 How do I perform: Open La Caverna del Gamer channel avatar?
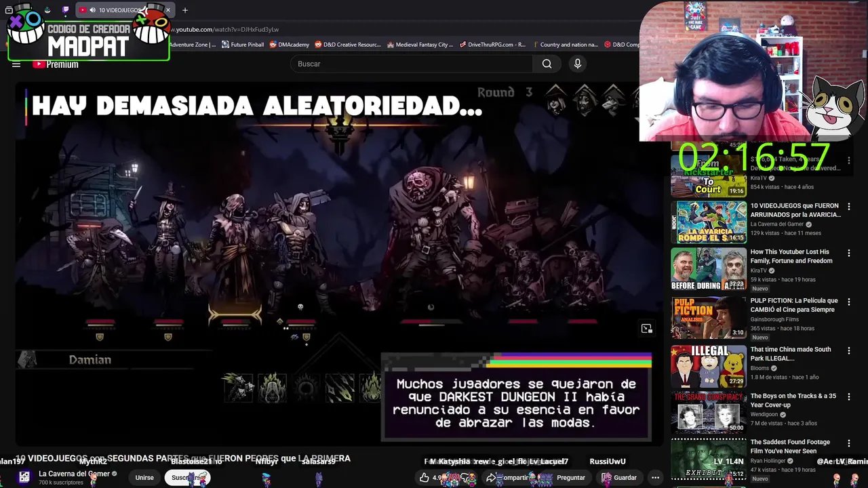pos(24,477)
